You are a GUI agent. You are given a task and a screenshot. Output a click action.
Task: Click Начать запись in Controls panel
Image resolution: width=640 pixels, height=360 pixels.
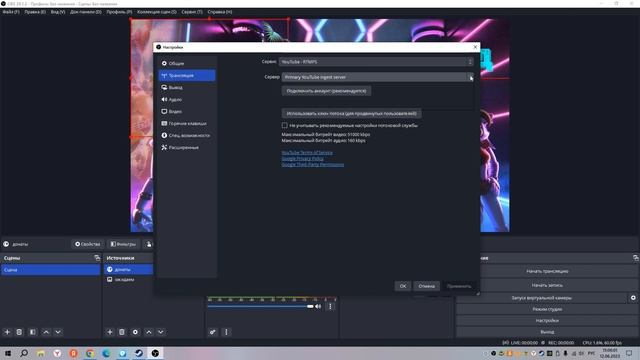[547, 285]
